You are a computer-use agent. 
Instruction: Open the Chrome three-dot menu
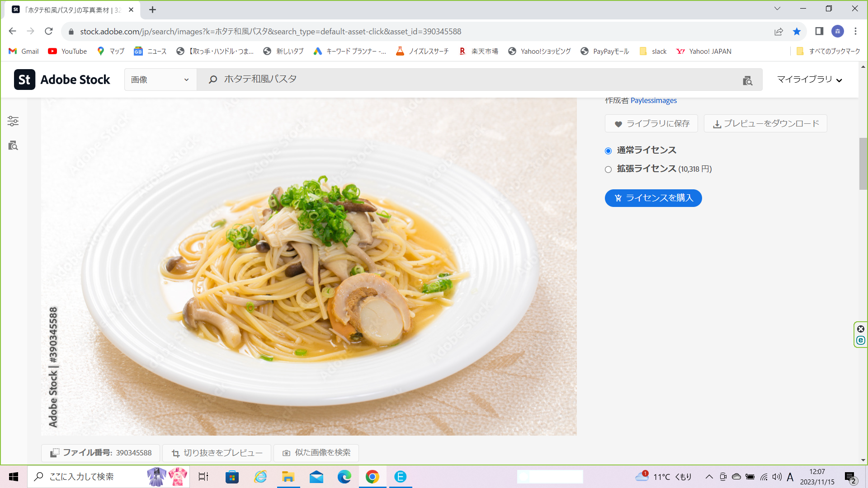click(x=855, y=31)
